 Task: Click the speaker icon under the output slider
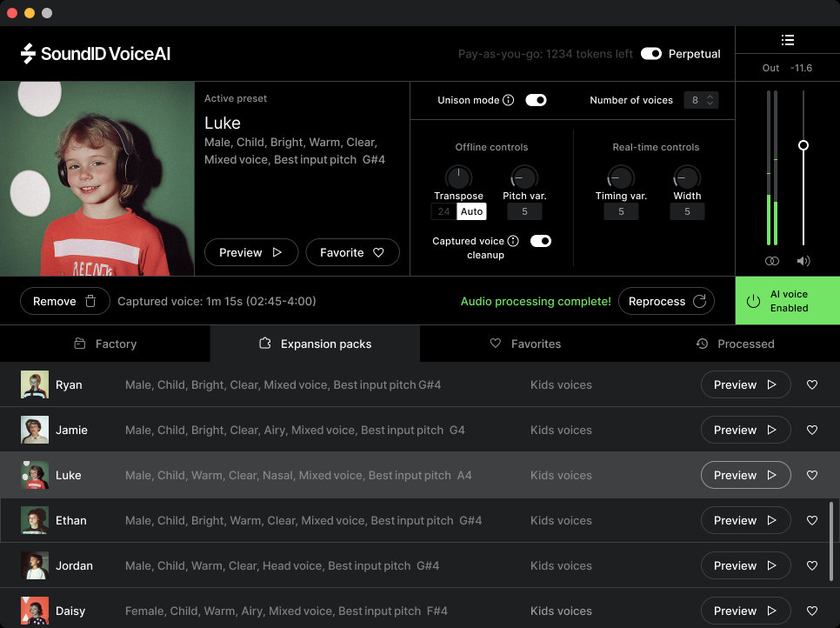click(803, 260)
